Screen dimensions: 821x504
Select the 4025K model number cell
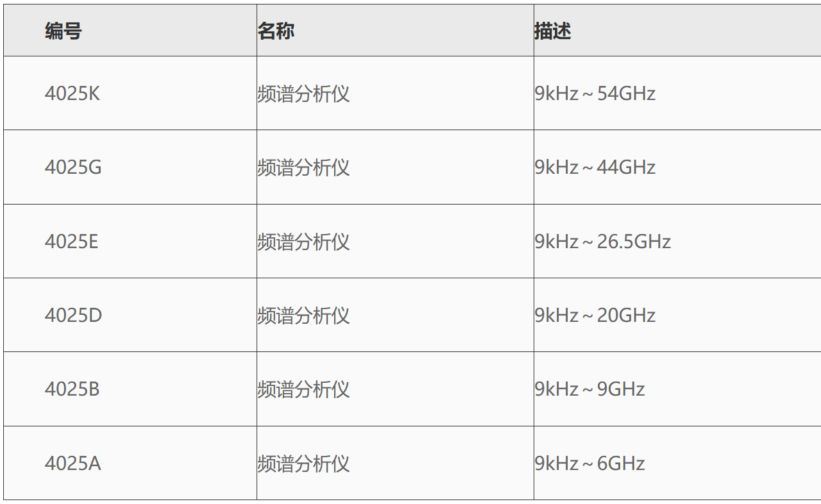tap(72, 94)
